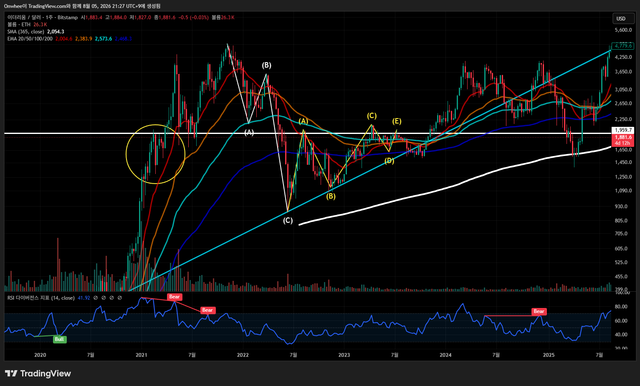Viewport: 640px width, 386px height.
Task: Click the USD currency button
Action: pyautogui.click(x=620, y=18)
